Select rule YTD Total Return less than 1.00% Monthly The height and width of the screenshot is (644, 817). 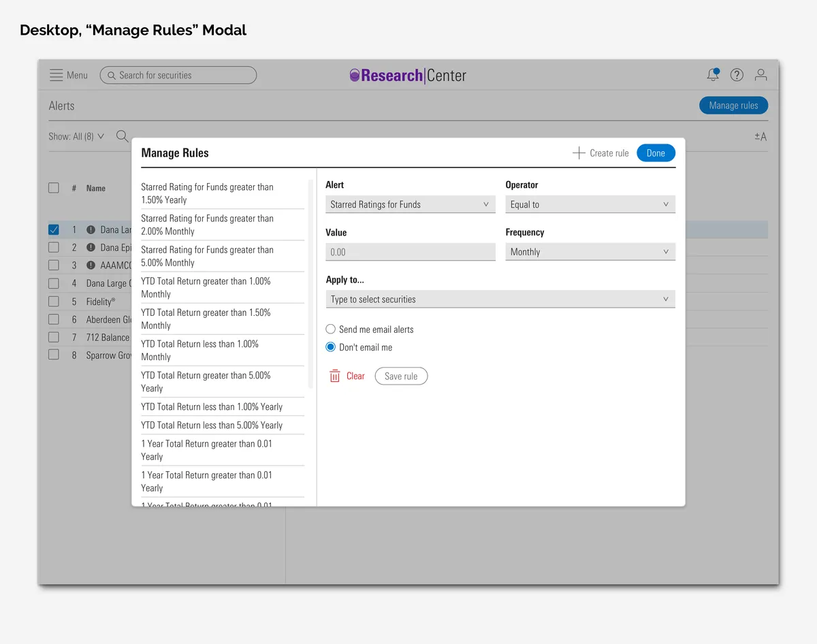tap(223, 350)
